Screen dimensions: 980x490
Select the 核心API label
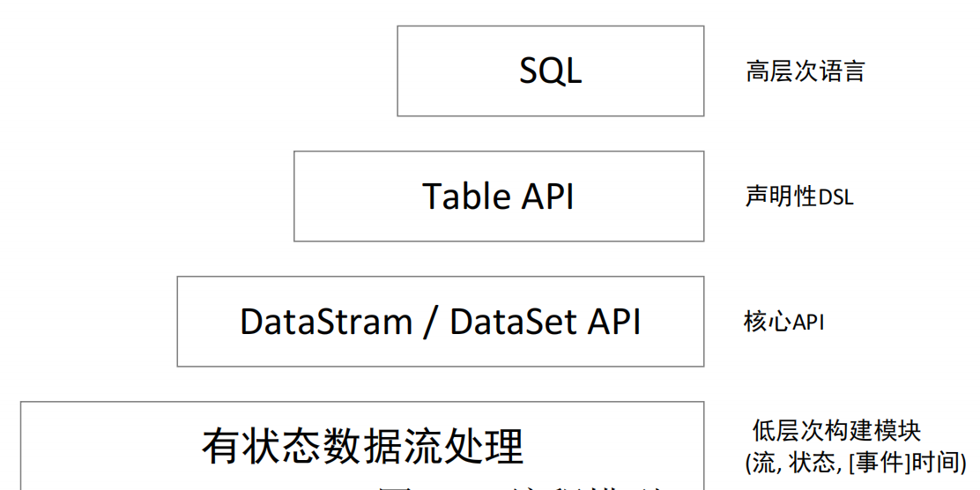pyautogui.click(x=784, y=322)
